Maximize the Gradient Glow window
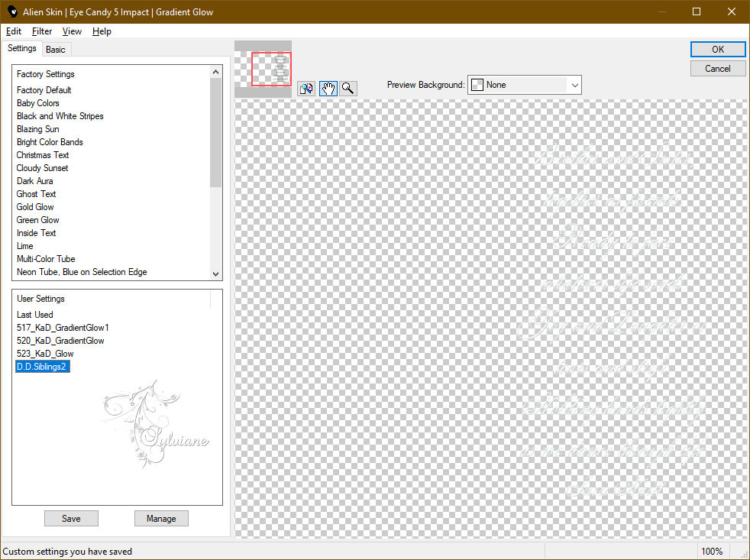Image resolution: width=750 pixels, height=560 pixels. [x=697, y=11]
